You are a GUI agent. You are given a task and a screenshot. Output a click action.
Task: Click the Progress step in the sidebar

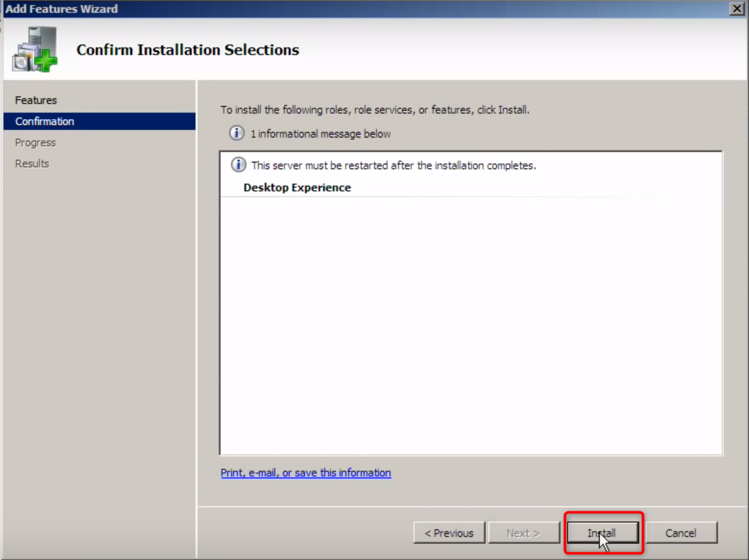35,143
